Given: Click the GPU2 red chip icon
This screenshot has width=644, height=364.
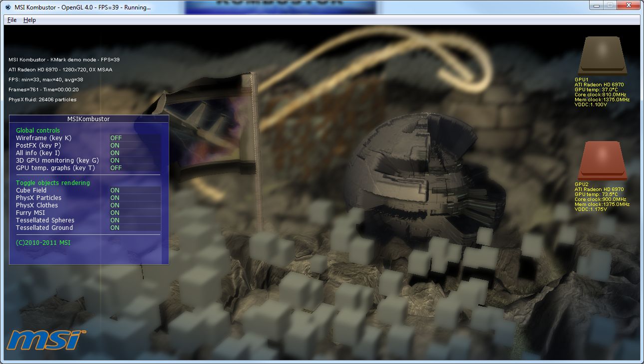Looking at the screenshot, I should [x=602, y=161].
